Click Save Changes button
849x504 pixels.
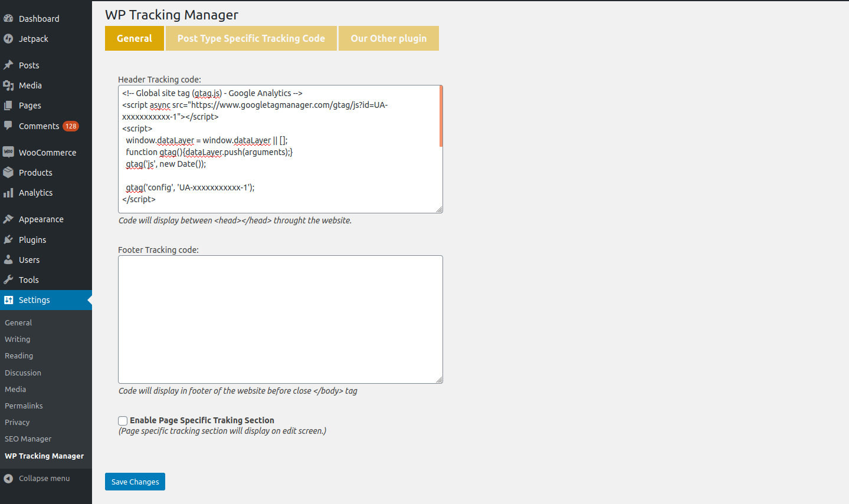click(135, 482)
